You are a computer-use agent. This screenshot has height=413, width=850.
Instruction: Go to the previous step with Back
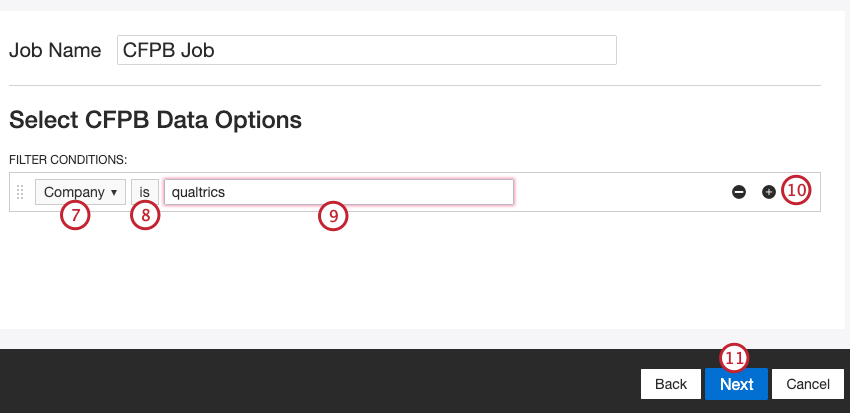point(670,384)
